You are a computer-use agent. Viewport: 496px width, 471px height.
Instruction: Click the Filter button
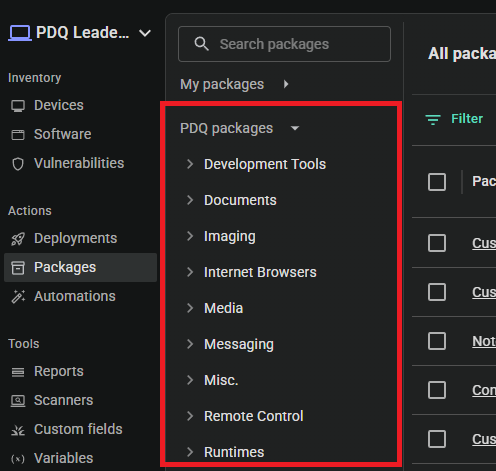pos(454,119)
